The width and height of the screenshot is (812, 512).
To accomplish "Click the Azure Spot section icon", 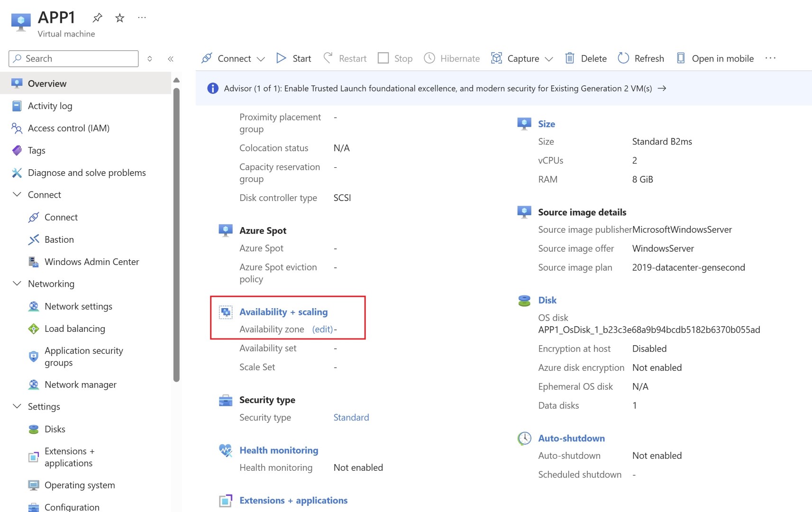I will [225, 231].
